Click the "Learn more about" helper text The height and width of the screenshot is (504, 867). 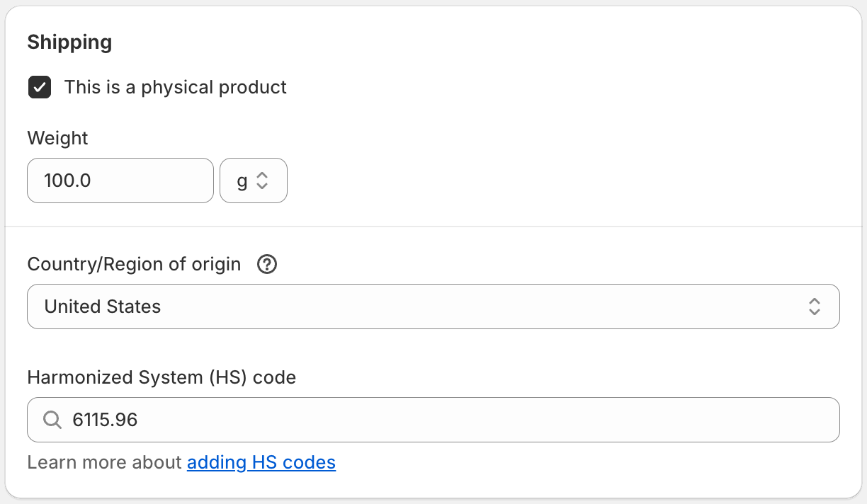104,463
